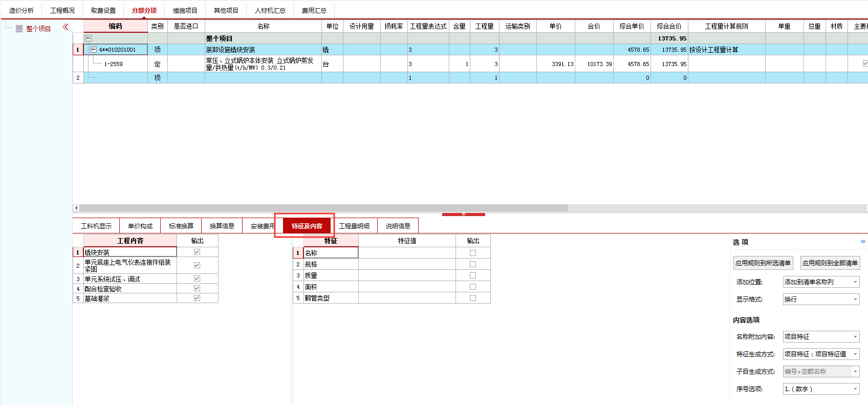868x405 pixels.
Task: Click the blue arrow next to 选项
Action: [863, 241]
